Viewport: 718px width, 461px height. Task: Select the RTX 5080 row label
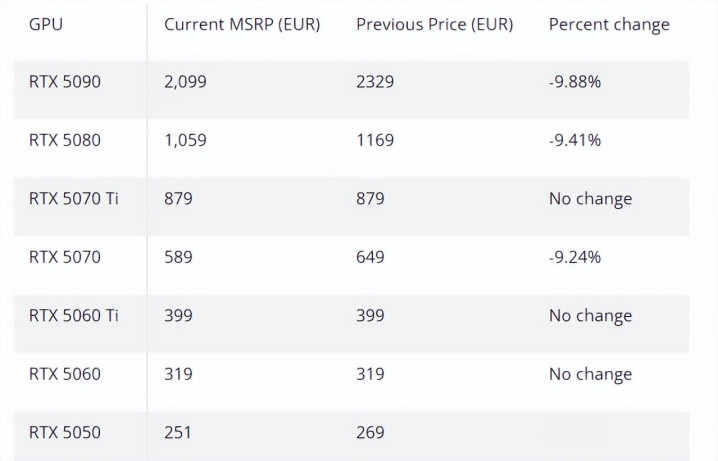(65, 140)
